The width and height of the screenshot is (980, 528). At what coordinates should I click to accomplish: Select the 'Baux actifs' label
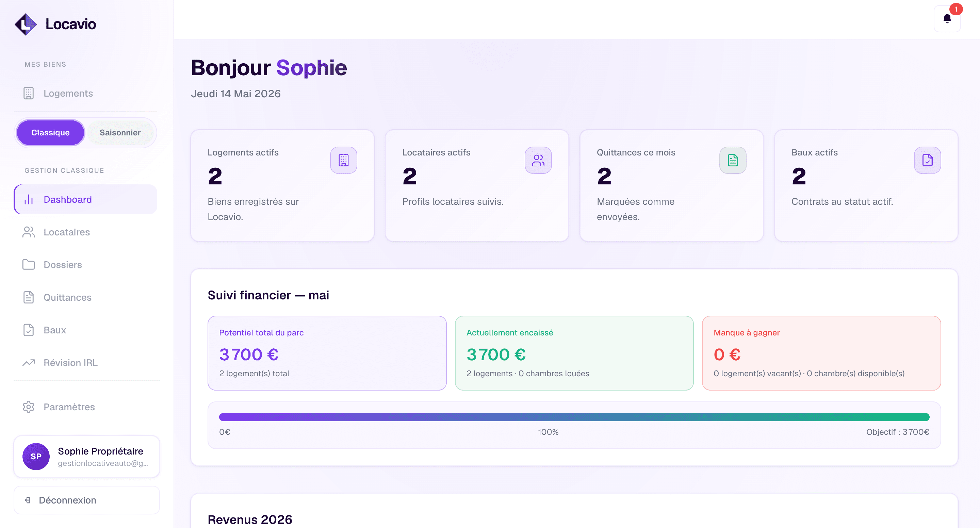coord(815,152)
